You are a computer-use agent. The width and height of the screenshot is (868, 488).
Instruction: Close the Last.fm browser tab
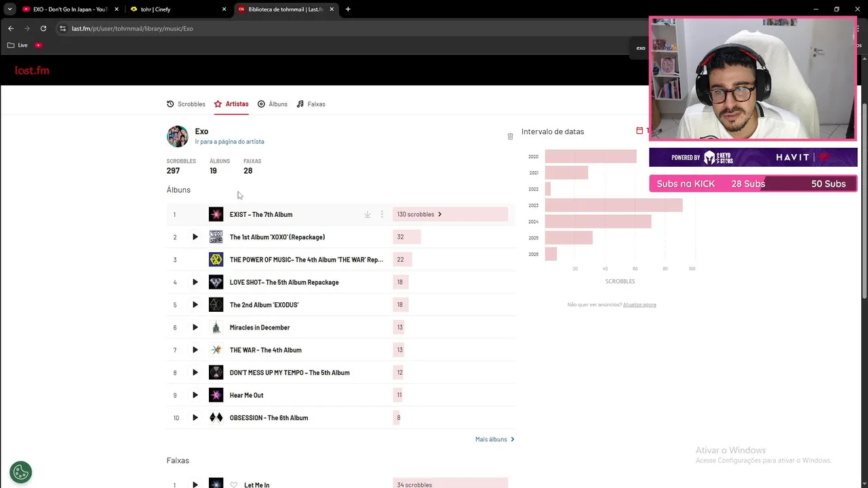(332, 9)
